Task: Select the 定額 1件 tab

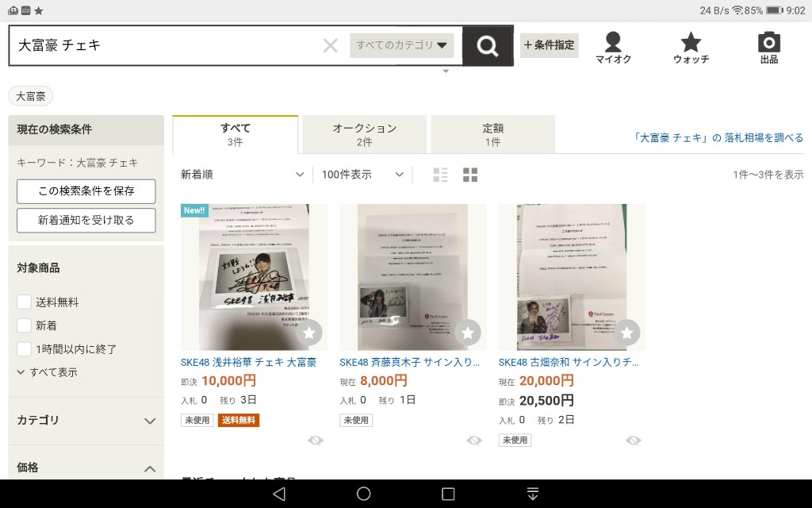Action: pos(492,134)
